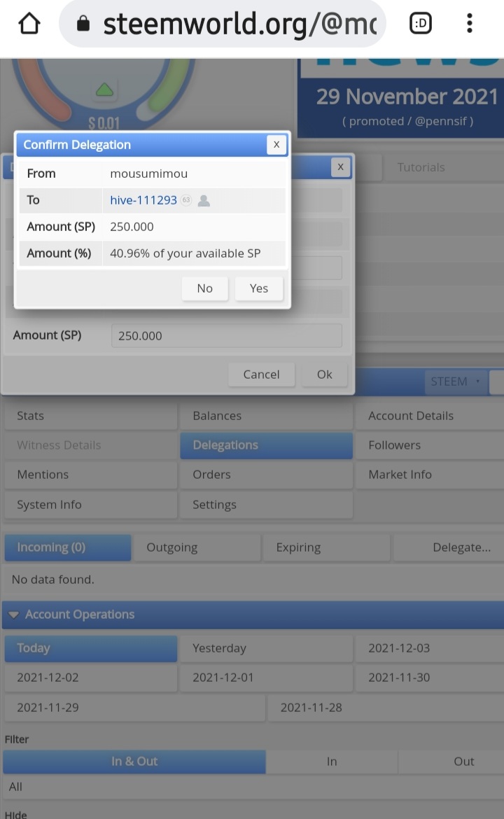Close the delegation dialog behind confirmation
The height and width of the screenshot is (819, 504).
(340, 167)
